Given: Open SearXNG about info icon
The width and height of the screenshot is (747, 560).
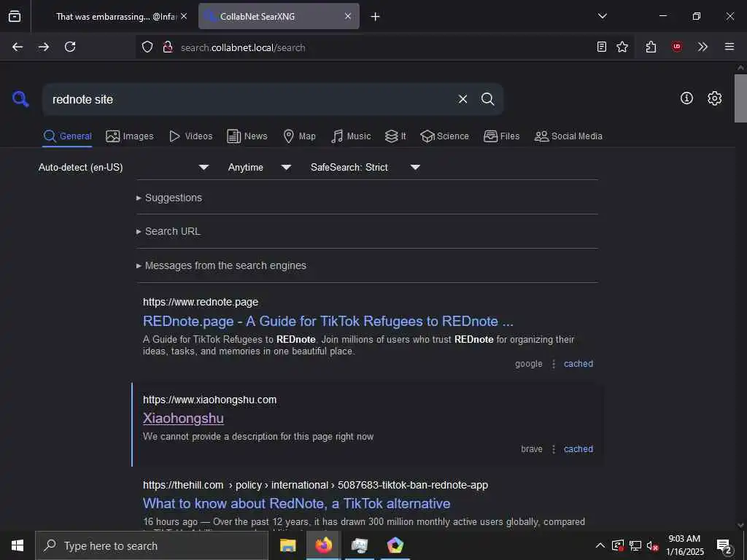Looking at the screenshot, I should pos(686,98).
